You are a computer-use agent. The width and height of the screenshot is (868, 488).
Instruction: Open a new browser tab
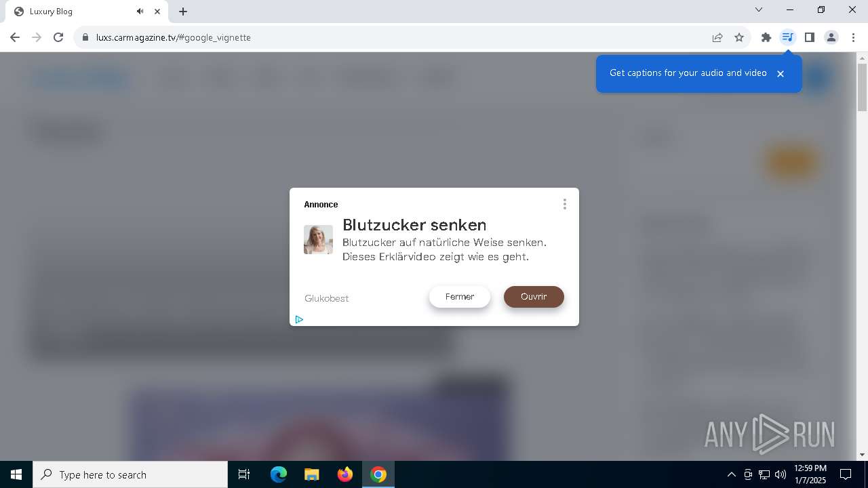pos(183,11)
